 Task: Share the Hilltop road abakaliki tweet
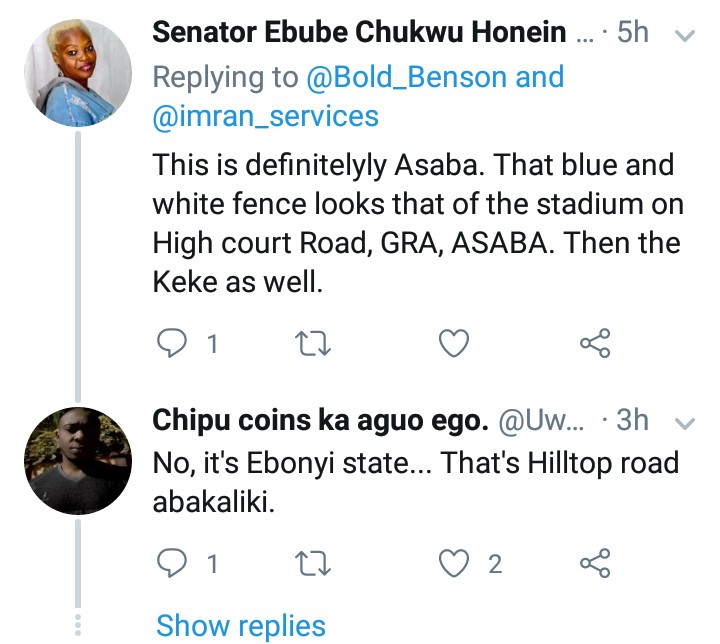pos(595,564)
